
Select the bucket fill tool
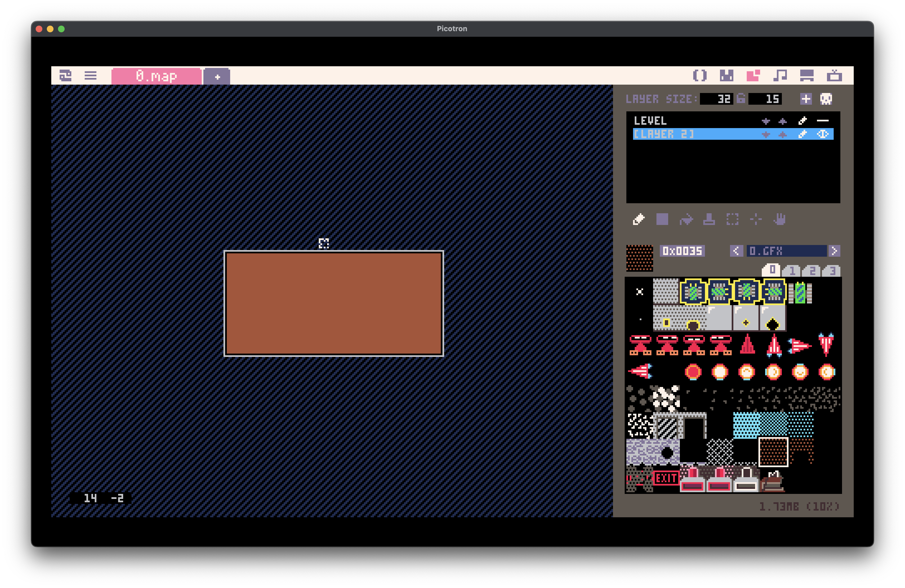coord(686,220)
